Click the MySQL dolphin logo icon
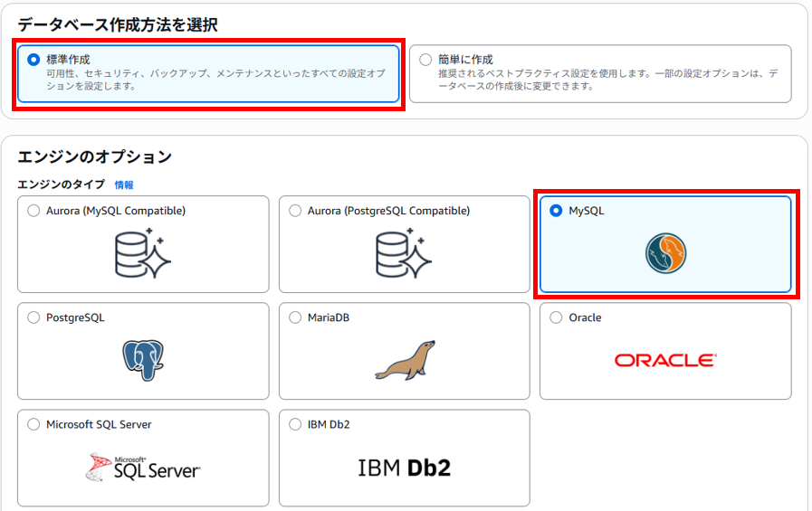This screenshot has height=511, width=812. point(666,253)
